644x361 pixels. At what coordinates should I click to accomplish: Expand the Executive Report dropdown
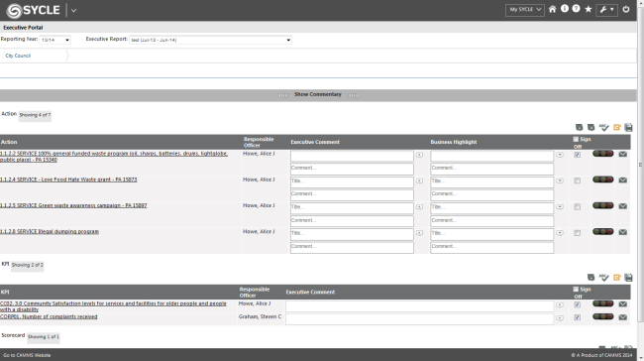pyautogui.click(x=210, y=40)
